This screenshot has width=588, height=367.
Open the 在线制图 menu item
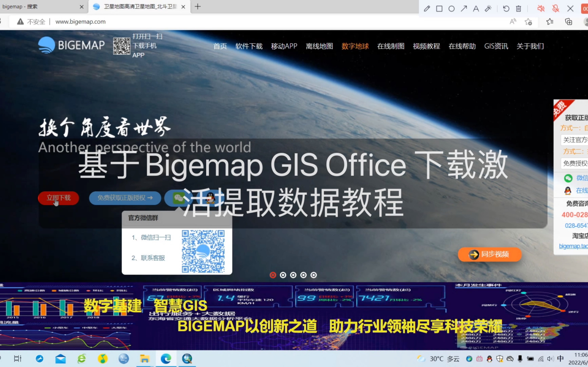point(391,46)
